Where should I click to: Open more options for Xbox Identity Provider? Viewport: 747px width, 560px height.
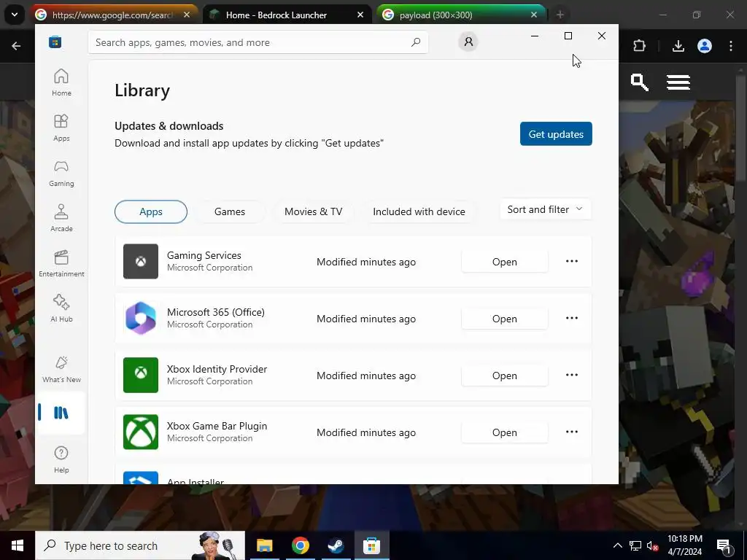pyautogui.click(x=572, y=376)
